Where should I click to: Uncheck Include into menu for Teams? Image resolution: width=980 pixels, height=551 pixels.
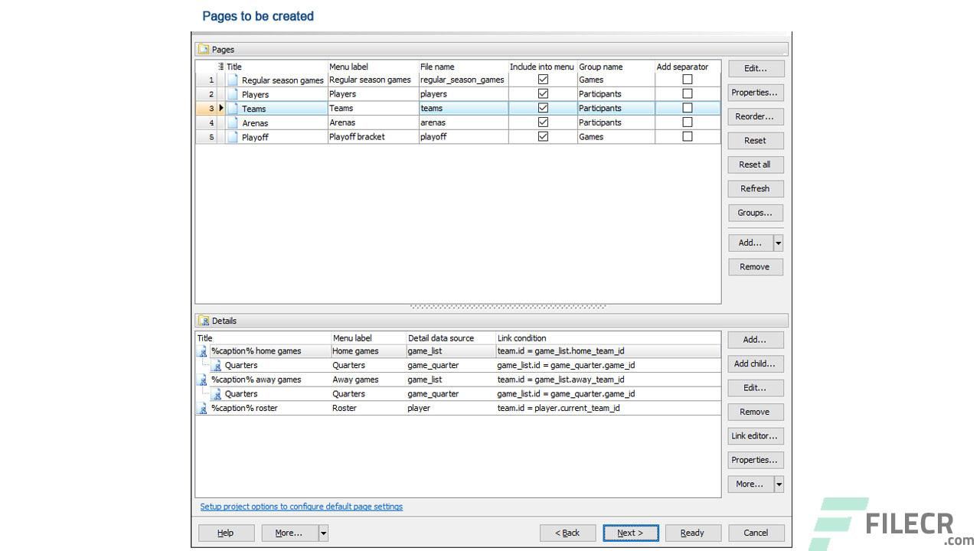coord(542,107)
